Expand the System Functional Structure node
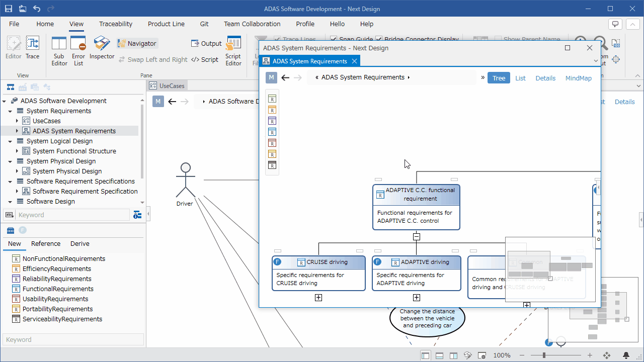This screenshot has height=362, width=644. [17, 151]
